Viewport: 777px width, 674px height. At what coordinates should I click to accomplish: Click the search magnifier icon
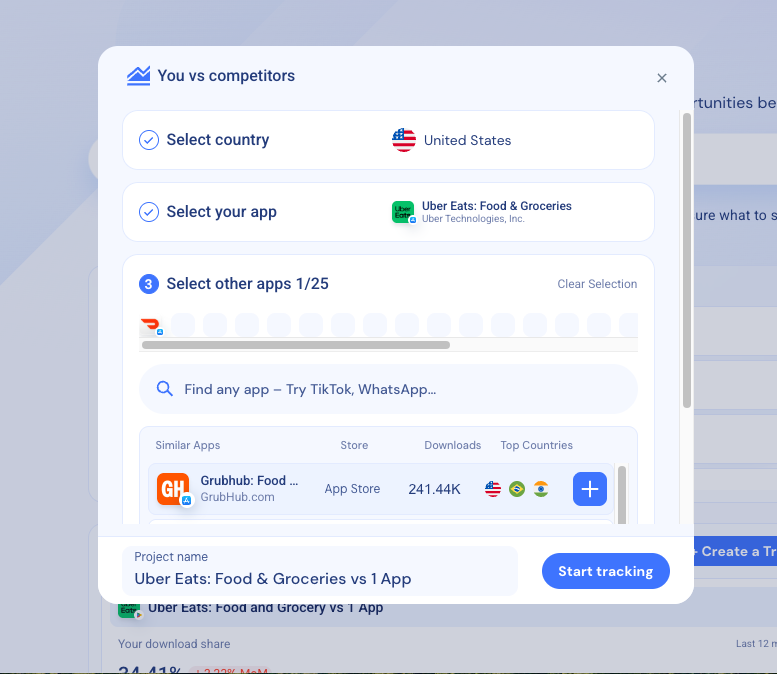click(x=165, y=389)
